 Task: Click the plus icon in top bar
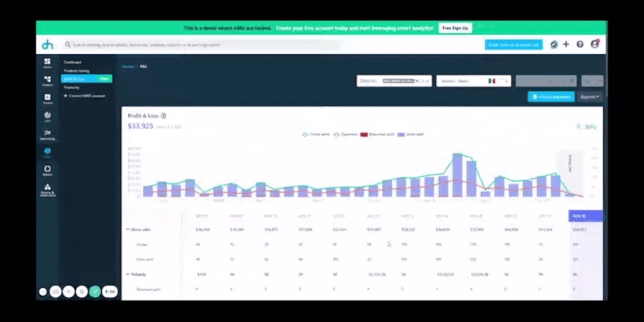[566, 45]
